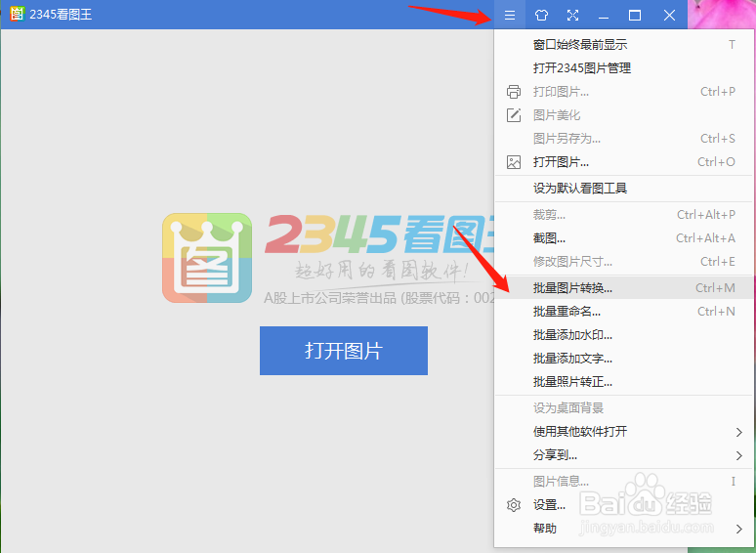Close the 2345看图王 window
This screenshot has height=553, width=756.
tap(669, 15)
